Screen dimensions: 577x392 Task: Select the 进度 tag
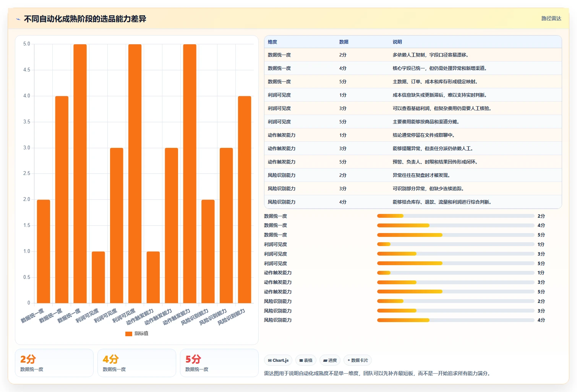pyautogui.click(x=330, y=360)
